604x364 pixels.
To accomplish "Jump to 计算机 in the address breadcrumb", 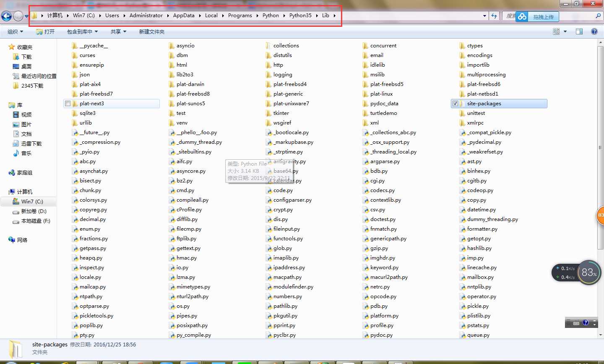I will [x=55, y=16].
